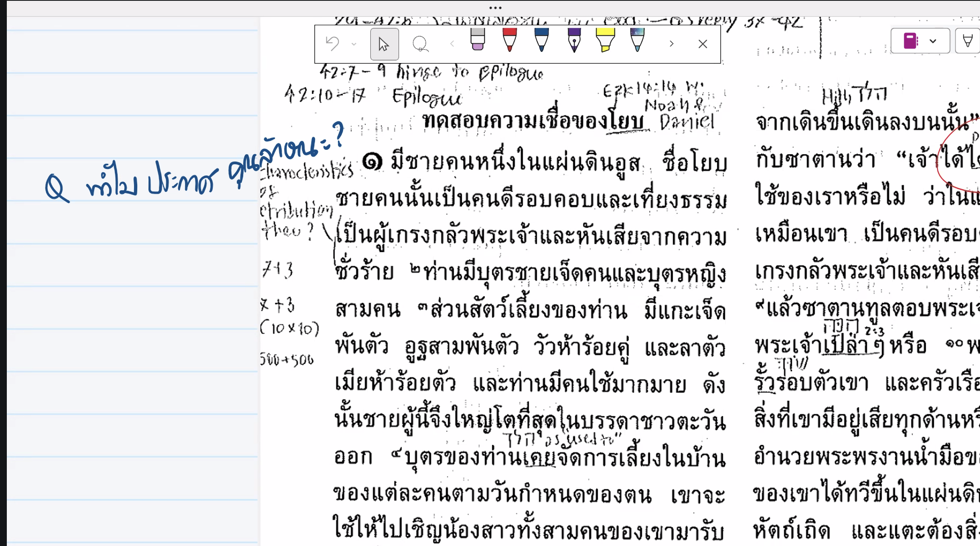This screenshot has height=546, width=980.
Task: Select the red pen
Action: [x=509, y=39]
